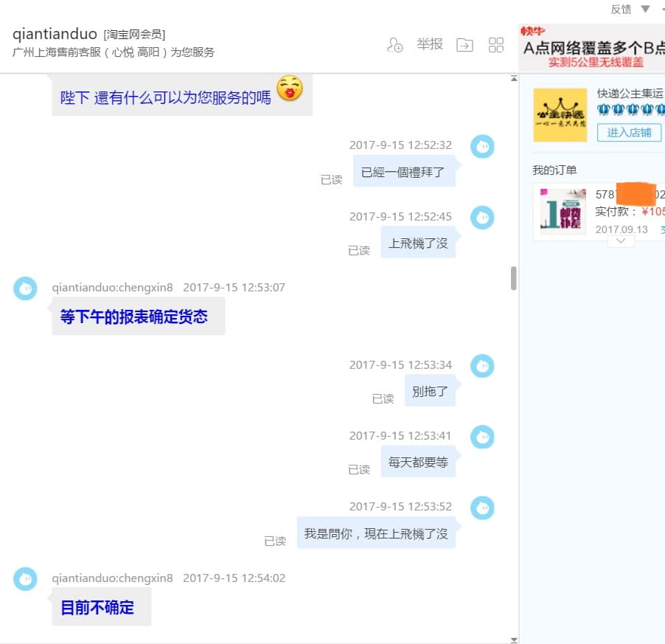Click the 进入店铺 button
Screen dimensions: 665x644
point(629,132)
